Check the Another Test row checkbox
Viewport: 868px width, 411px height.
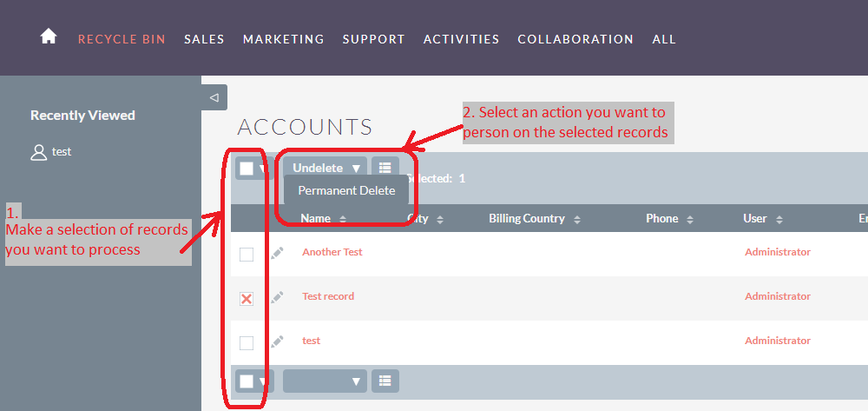click(247, 255)
